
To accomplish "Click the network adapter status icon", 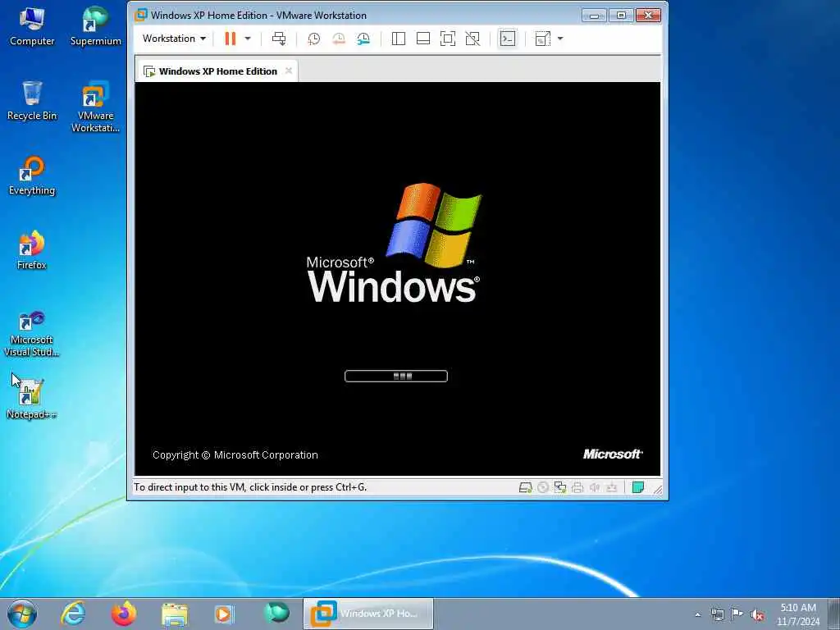I will pyautogui.click(x=560, y=487).
